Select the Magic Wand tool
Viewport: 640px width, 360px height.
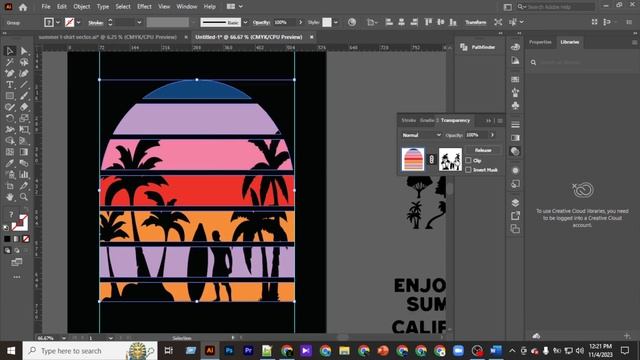10,62
